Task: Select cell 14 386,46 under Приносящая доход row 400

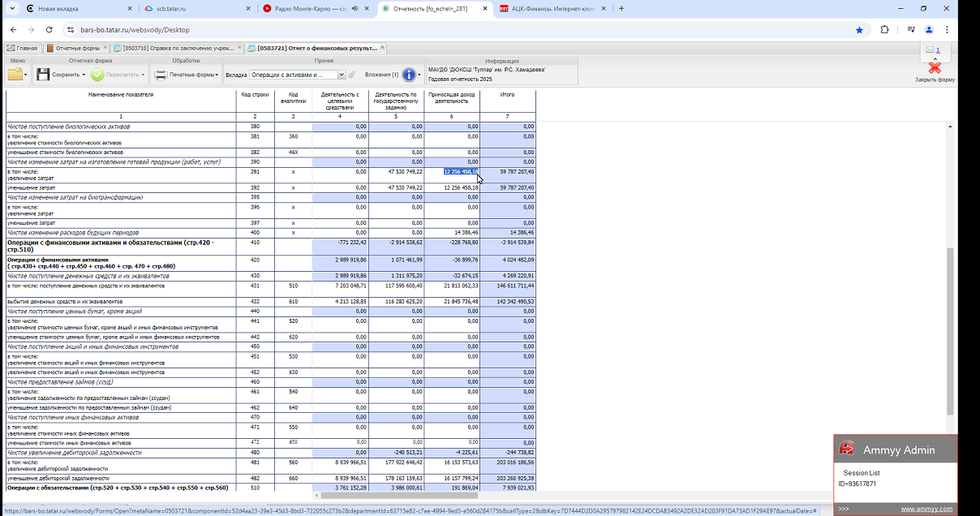Action: 452,233
